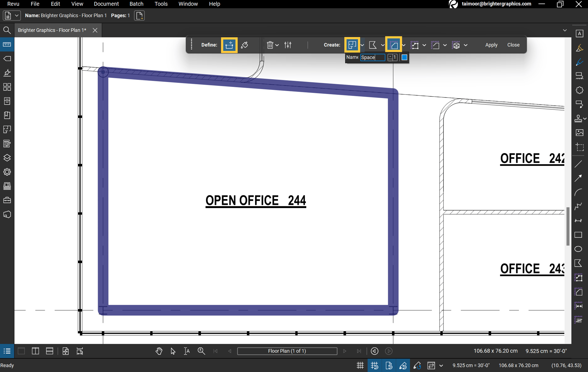Open the Spaces panel on the left sidebar
The height and width of the screenshot is (372, 588).
point(7,129)
